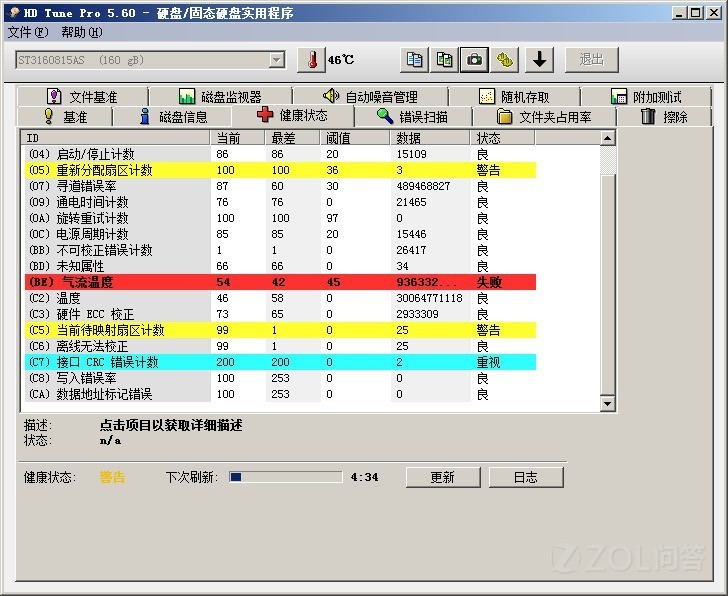This screenshot has height=596, width=728.
Task: Select the (09) 通电时间计数 row
Action: point(280,202)
